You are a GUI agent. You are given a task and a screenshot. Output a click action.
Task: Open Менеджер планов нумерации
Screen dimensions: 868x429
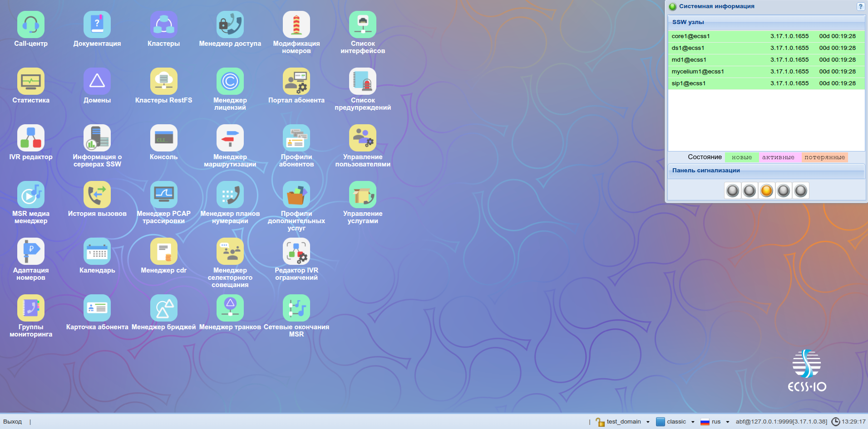(230, 195)
